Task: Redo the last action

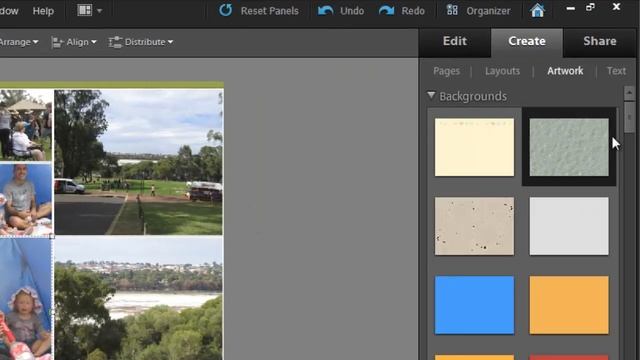Action: pos(402,11)
